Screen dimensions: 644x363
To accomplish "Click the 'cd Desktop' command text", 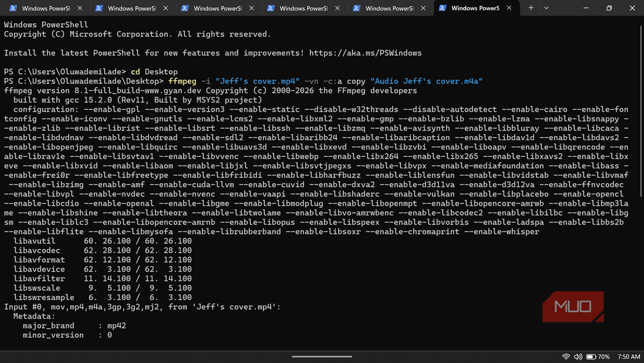I will pos(154,72).
